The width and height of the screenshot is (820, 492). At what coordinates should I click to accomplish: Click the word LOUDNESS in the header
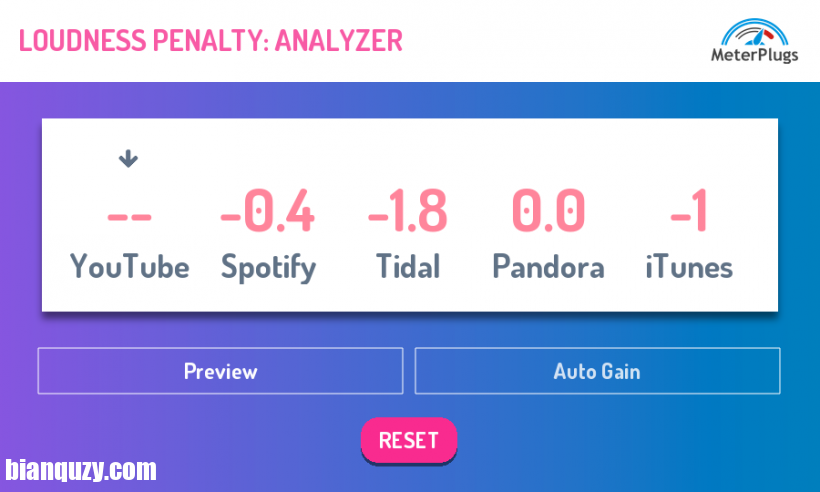(83, 41)
